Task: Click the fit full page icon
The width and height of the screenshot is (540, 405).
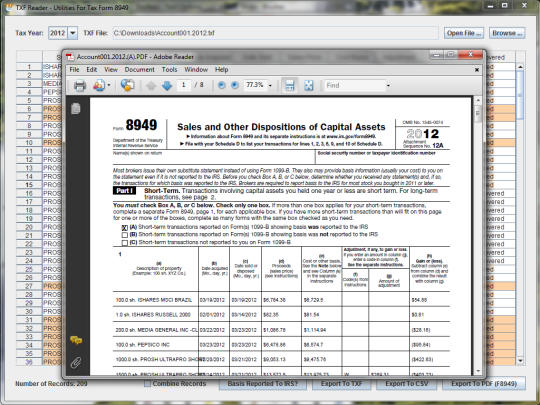Action: coord(309,85)
